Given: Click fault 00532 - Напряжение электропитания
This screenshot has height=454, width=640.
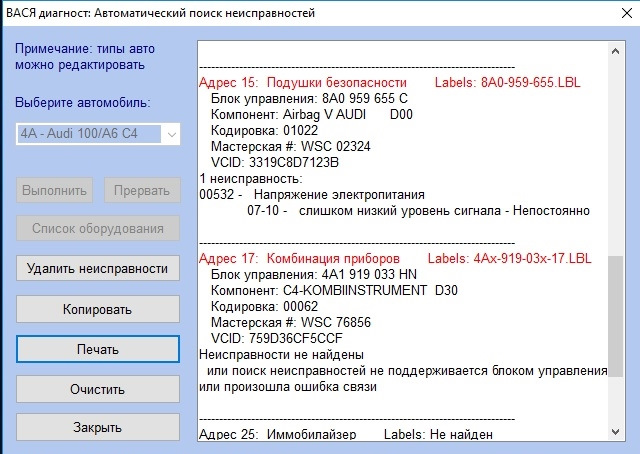Looking at the screenshot, I should 312,194.
